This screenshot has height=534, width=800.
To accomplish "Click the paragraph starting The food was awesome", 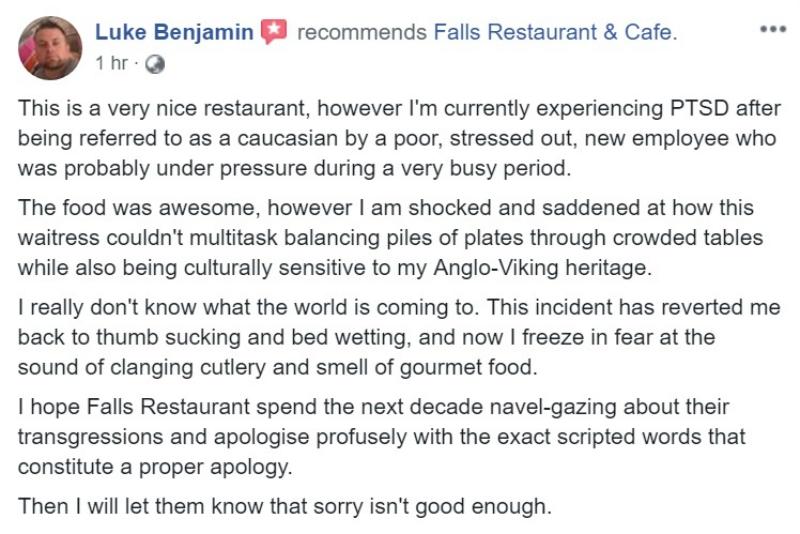I will click(x=390, y=238).
